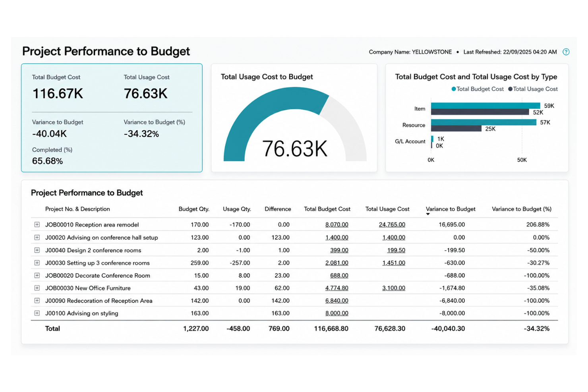Open the 688.00 budget cost link
This screenshot has width=588, height=392.
click(339, 276)
